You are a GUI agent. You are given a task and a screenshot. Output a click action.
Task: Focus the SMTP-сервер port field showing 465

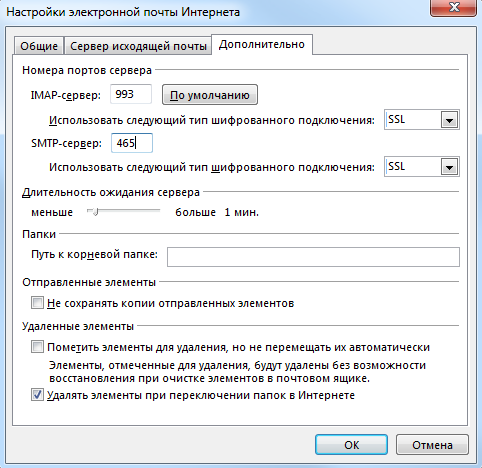[132, 143]
